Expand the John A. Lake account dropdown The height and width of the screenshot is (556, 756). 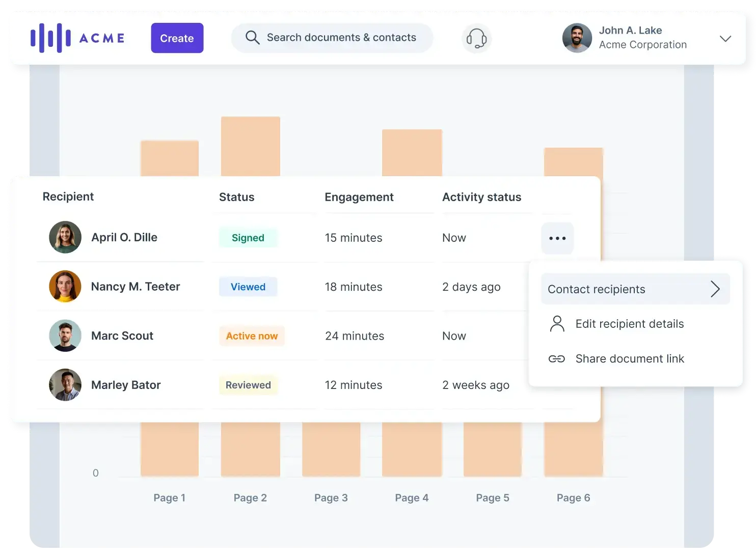[725, 39]
